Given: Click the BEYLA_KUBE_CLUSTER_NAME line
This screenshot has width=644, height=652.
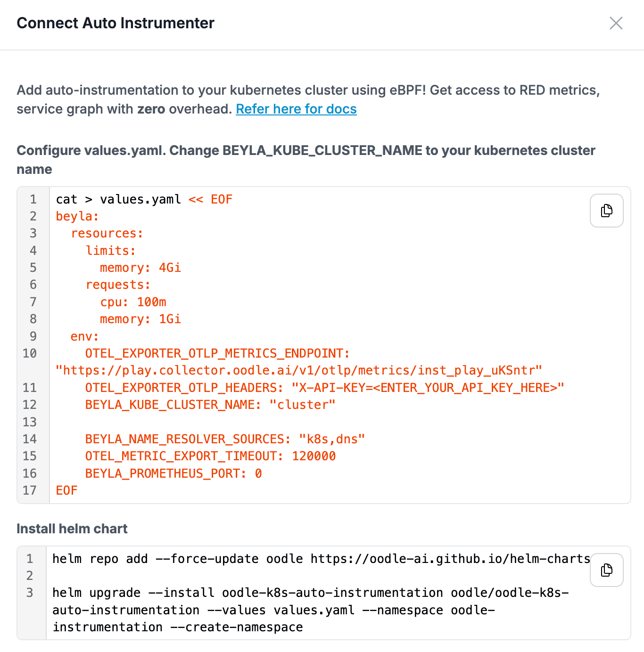Looking at the screenshot, I should [210, 405].
